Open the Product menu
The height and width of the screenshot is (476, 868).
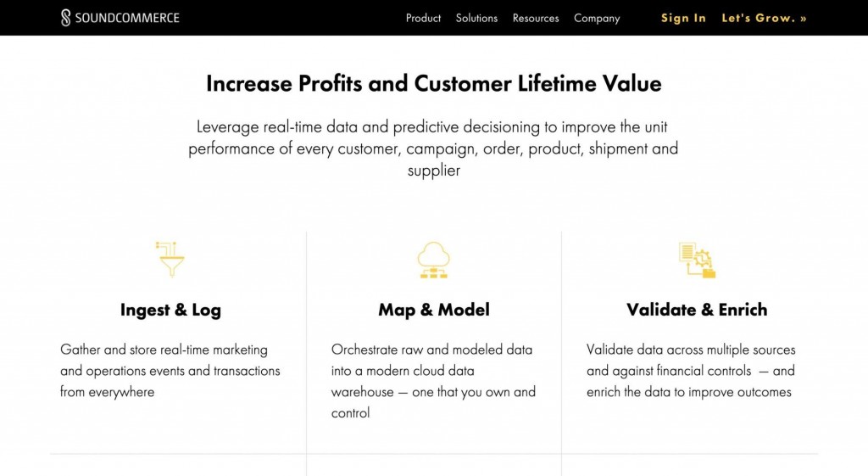point(423,18)
